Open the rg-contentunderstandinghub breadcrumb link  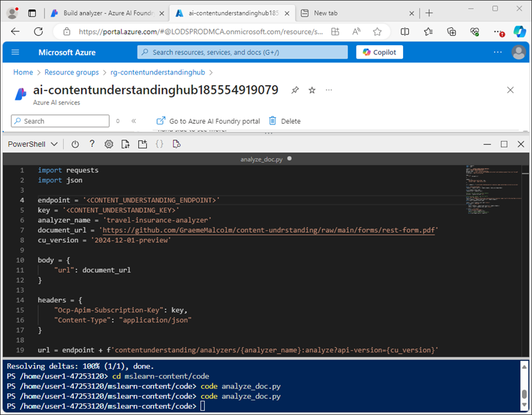tap(158, 72)
